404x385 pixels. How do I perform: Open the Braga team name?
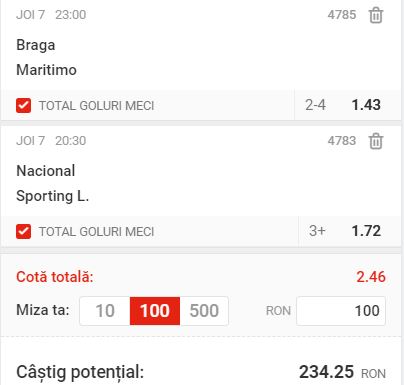pos(36,45)
